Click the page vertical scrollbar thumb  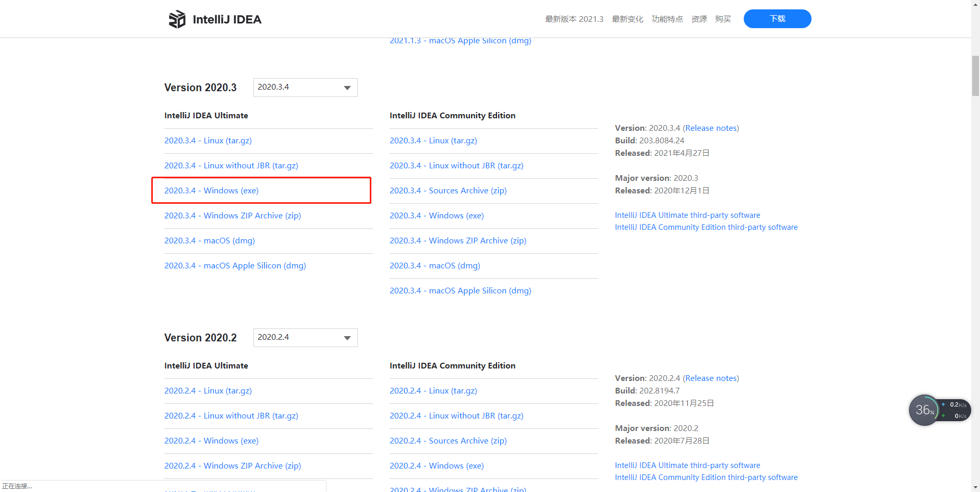[975, 76]
